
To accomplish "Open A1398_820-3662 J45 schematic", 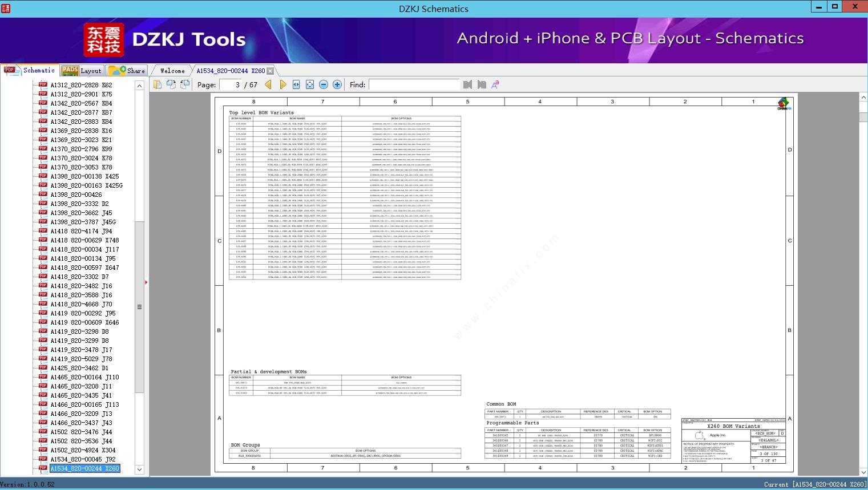I will pyautogui.click(x=81, y=213).
